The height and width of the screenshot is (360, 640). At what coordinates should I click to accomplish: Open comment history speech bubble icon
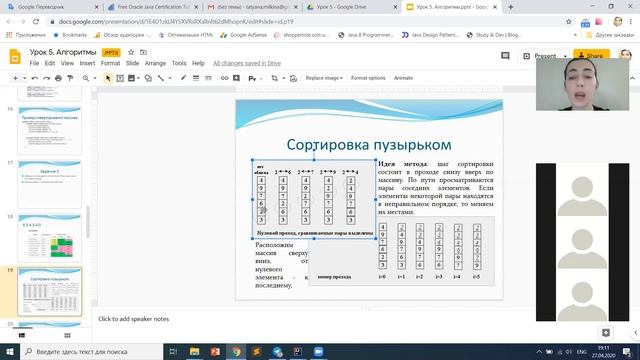[505, 56]
